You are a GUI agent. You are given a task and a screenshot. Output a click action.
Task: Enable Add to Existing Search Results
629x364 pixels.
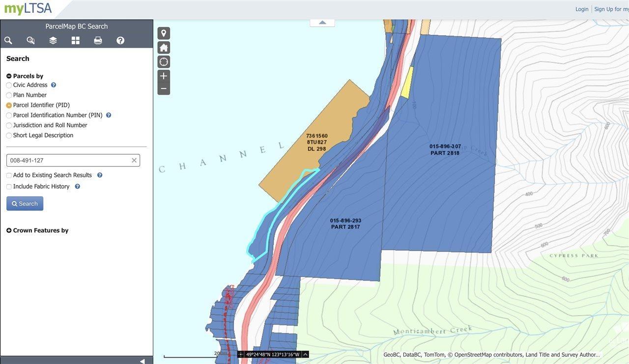[x=9, y=175]
